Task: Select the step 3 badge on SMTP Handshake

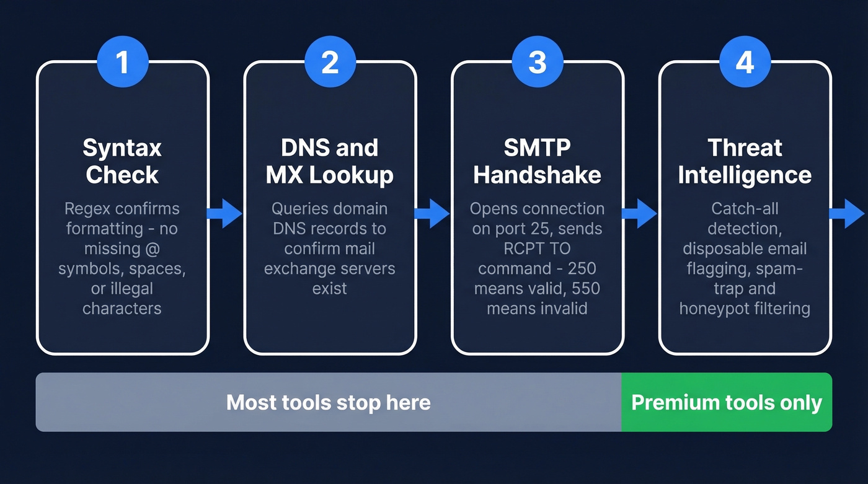Action: tap(537, 62)
